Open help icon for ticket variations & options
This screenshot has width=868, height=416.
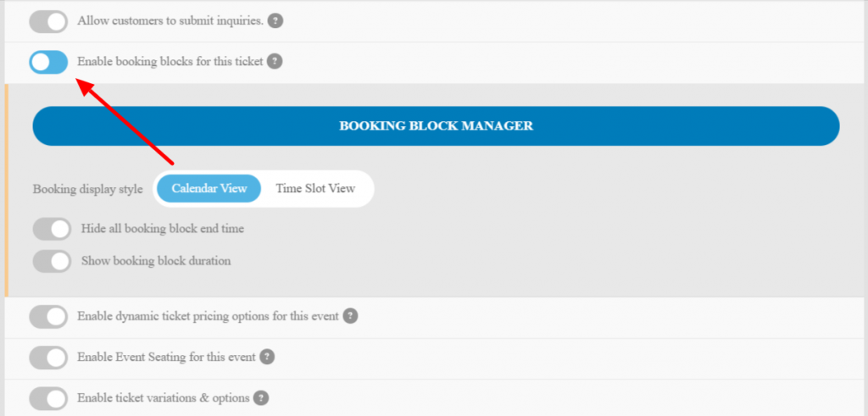click(x=261, y=397)
